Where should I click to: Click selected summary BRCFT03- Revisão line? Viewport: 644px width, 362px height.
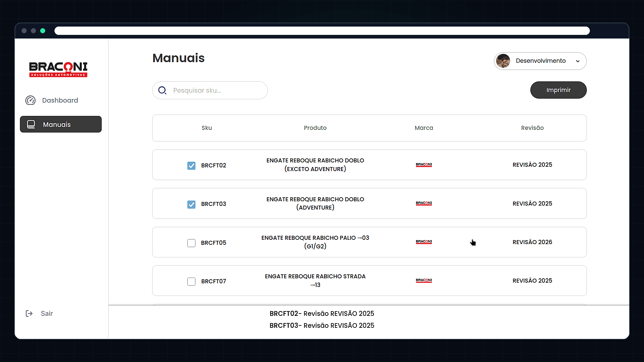click(x=322, y=325)
